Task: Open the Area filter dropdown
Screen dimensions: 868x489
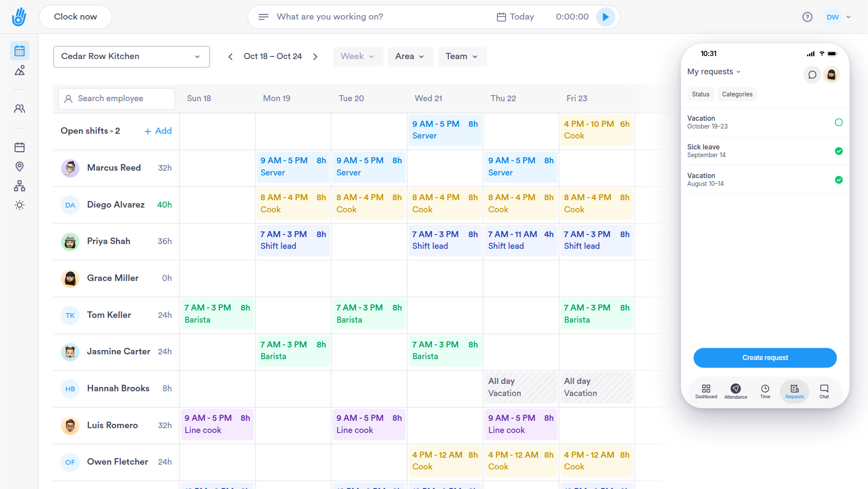Action: point(410,56)
